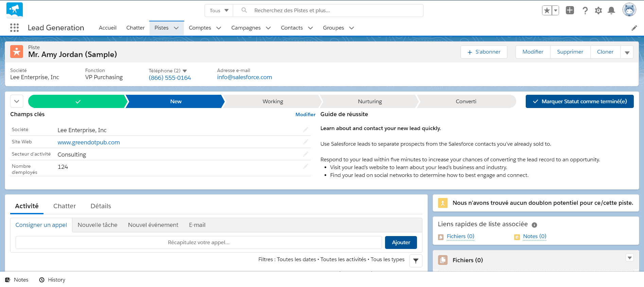Expand the Groupes tab dropdown chevron
The height and width of the screenshot is (287, 644).
(x=351, y=28)
